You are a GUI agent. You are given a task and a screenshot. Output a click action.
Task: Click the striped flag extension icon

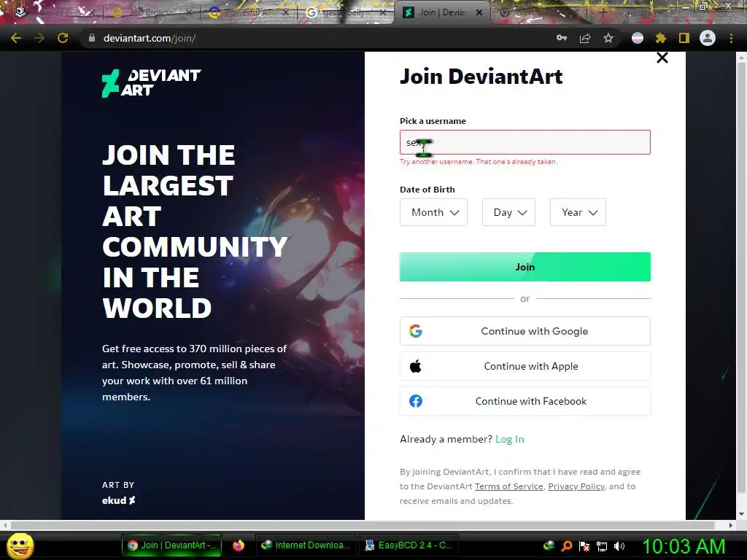pyautogui.click(x=638, y=38)
